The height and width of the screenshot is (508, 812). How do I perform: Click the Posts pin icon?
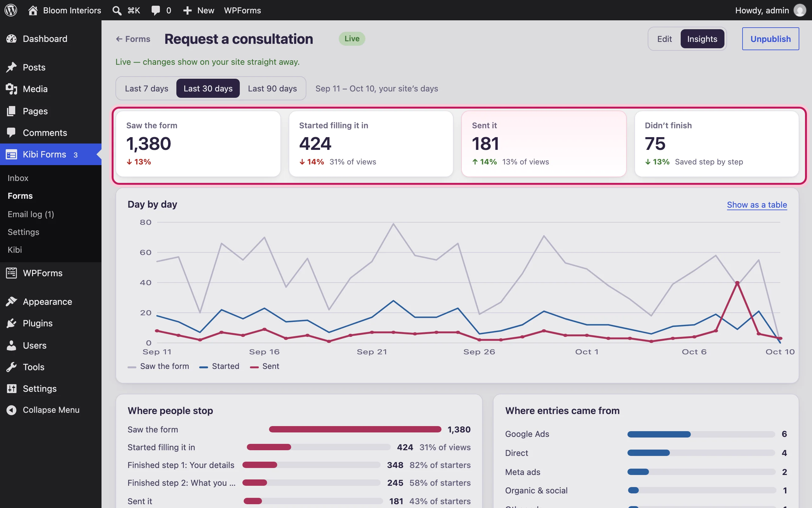(x=11, y=67)
